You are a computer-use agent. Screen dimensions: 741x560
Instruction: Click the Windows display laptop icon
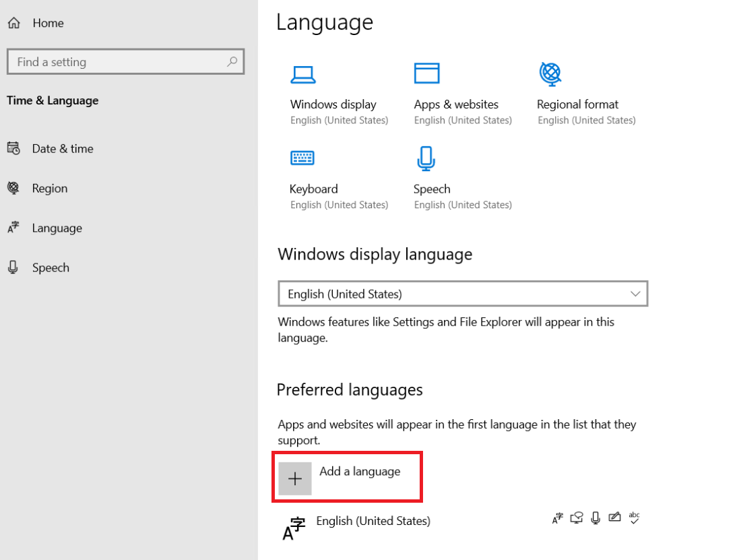coord(303,75)
